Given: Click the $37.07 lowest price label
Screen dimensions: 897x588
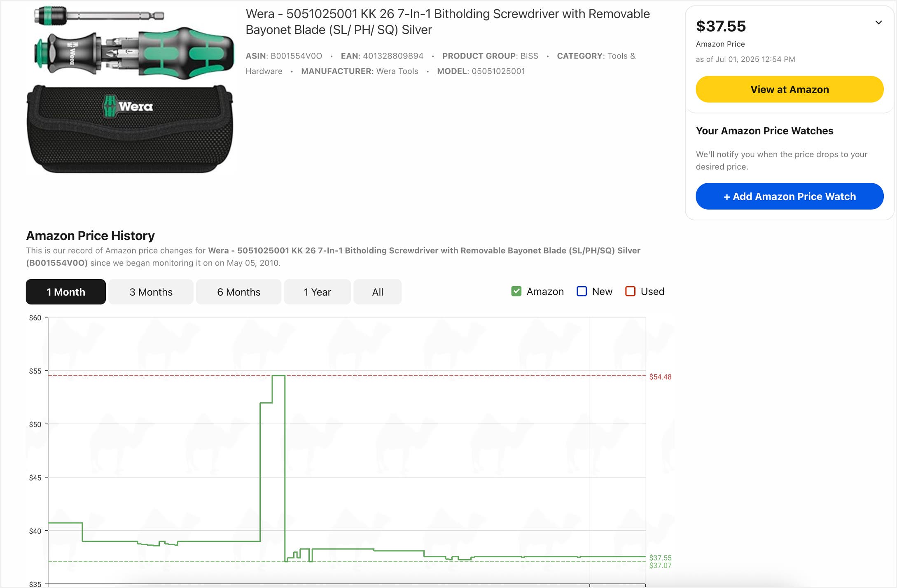Looking at the screenshot, I should (660, 566).
